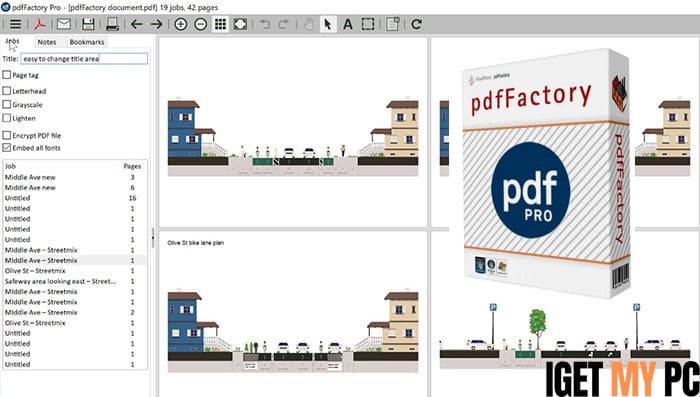Switch to the Bookmarks tab
The width and height of the screenshot is (700, 397).
tap(87, 42)
